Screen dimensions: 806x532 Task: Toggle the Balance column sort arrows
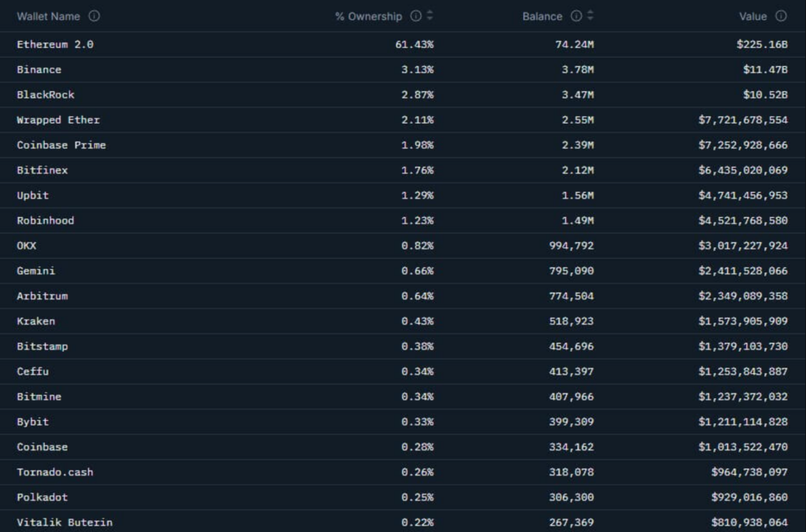tap(590, 16)
